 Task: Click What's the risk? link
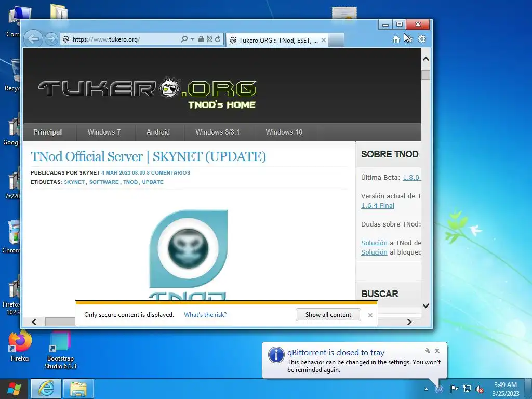click(x=205, y=315)
